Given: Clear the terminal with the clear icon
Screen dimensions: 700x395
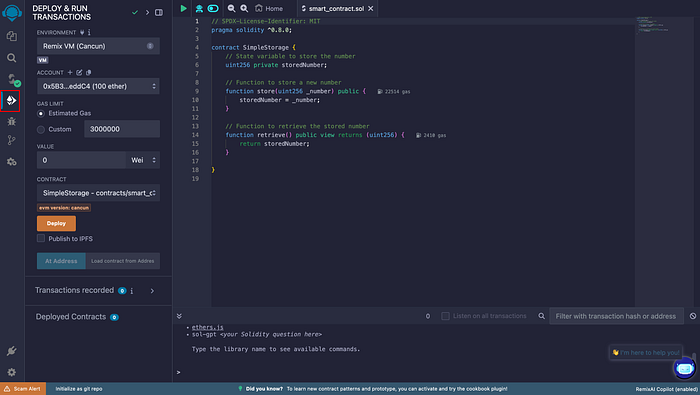Looking at the screenshot, I should pyautogui.click(x=693, y=316).
